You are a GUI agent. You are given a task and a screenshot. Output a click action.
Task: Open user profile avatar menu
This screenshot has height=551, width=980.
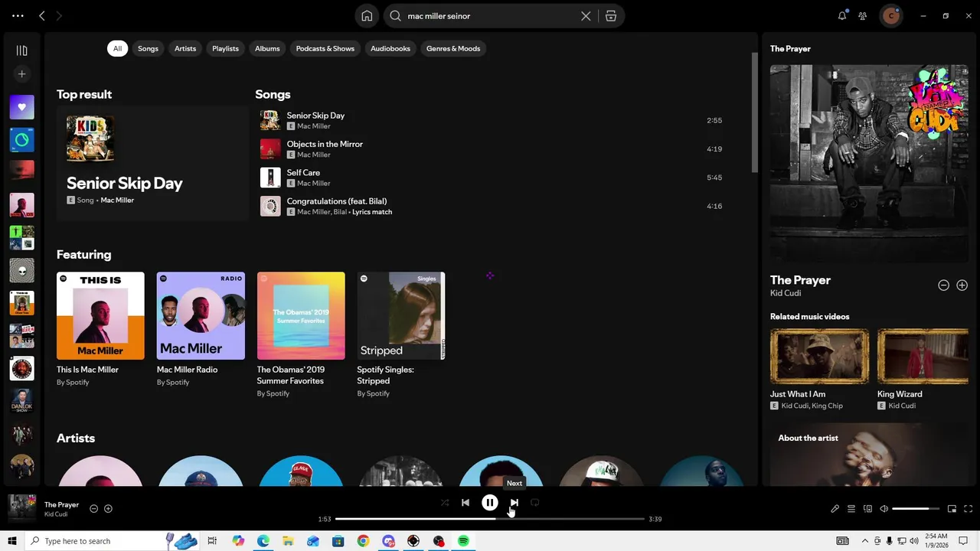point(890,15)
